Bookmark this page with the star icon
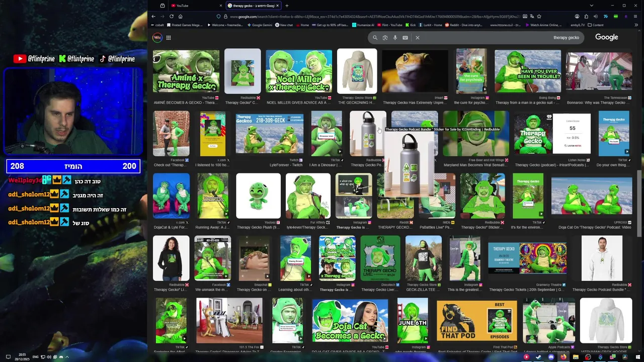Image resolution: width=644 pixels, height=362 pixels. pos(539,16)
